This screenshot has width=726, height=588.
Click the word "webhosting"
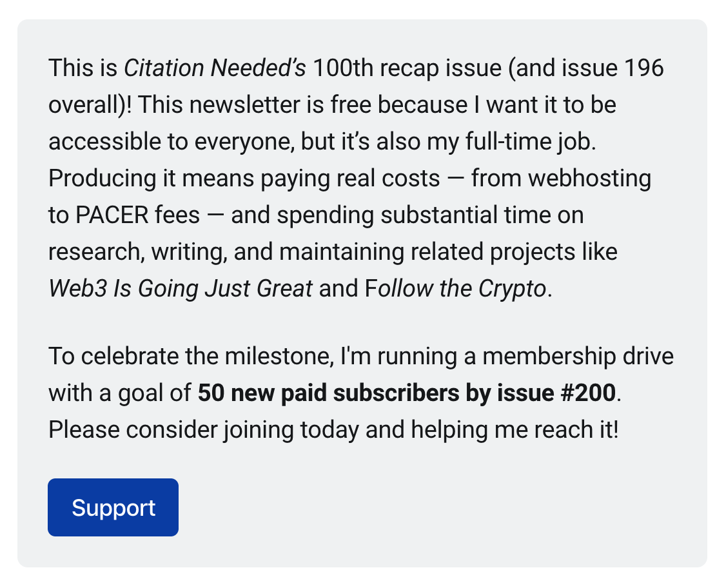click(x=589, y=178)
